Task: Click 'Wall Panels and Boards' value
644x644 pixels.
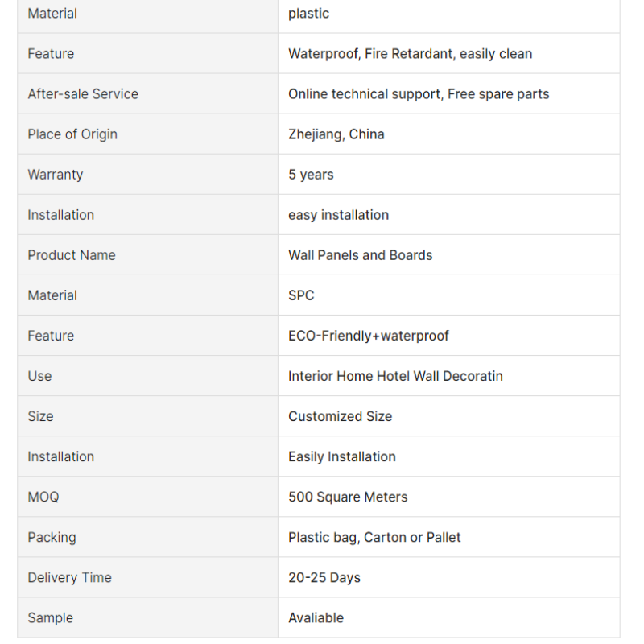Action: click(360, 255)
